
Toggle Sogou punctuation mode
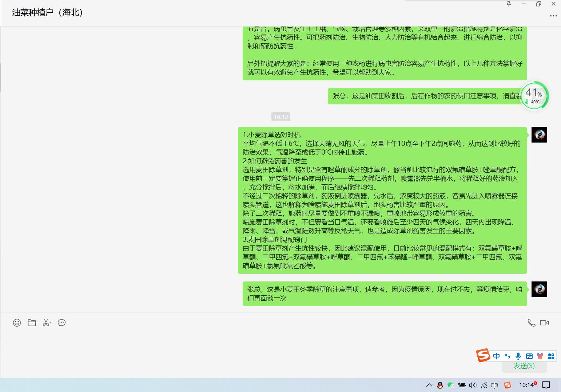coord(508,356)
